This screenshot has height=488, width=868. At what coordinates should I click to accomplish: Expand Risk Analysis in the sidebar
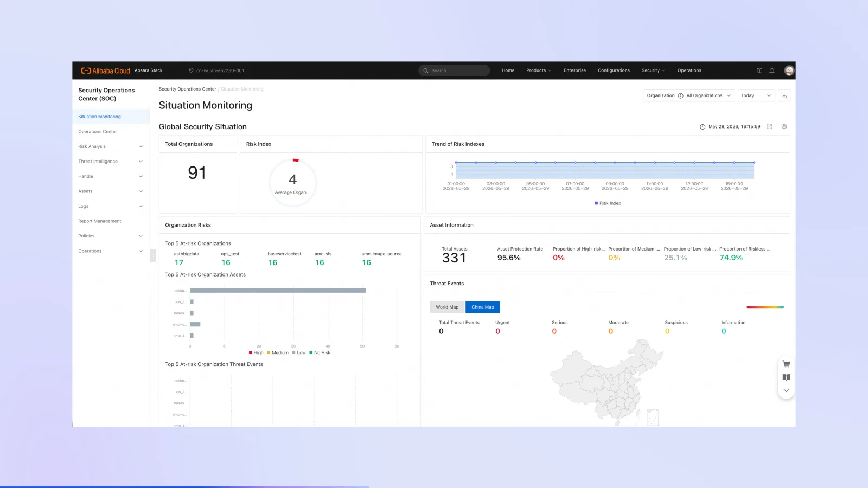pos(111,146)
